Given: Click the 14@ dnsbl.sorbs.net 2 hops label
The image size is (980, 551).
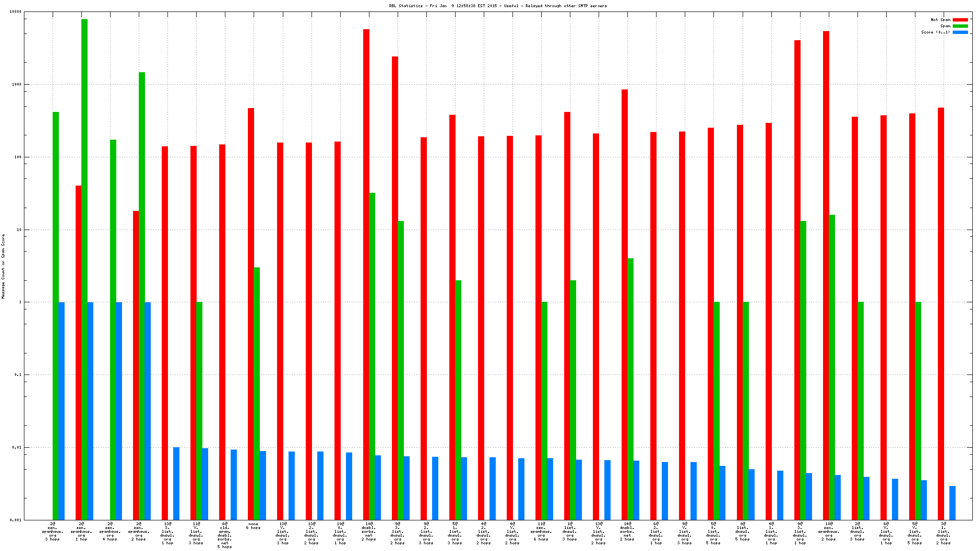Looking at the screenshot, I should click(627, 531).
